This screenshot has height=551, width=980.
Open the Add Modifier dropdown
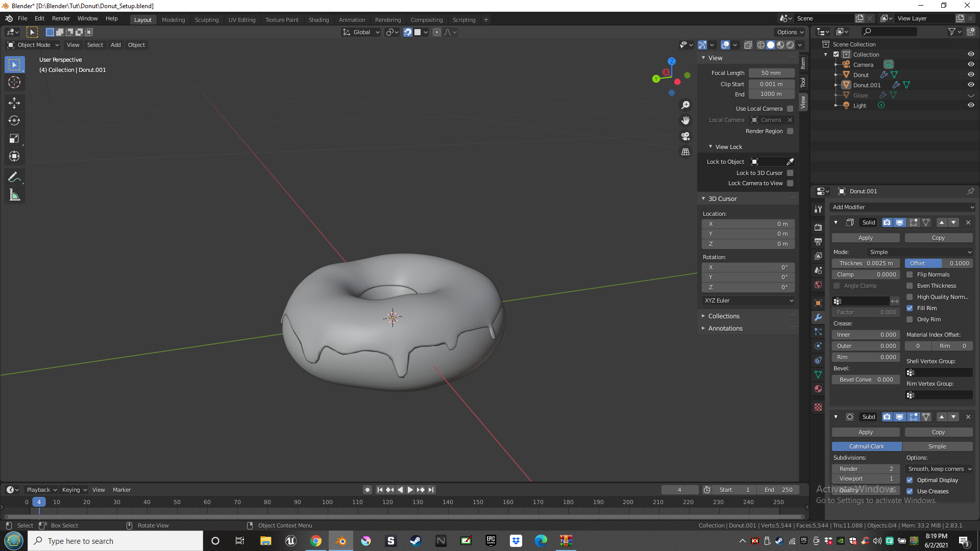click(x=902, y=207)
